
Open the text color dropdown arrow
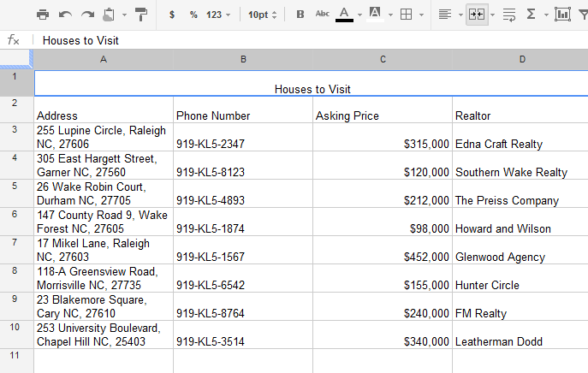(x=360, y=15)
